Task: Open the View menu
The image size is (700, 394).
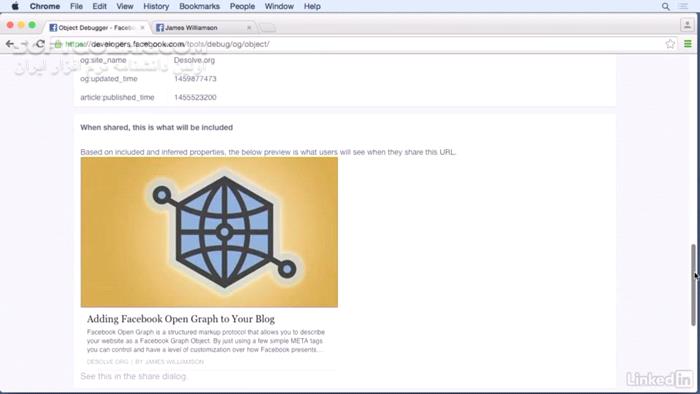Action: coord(125,6)
